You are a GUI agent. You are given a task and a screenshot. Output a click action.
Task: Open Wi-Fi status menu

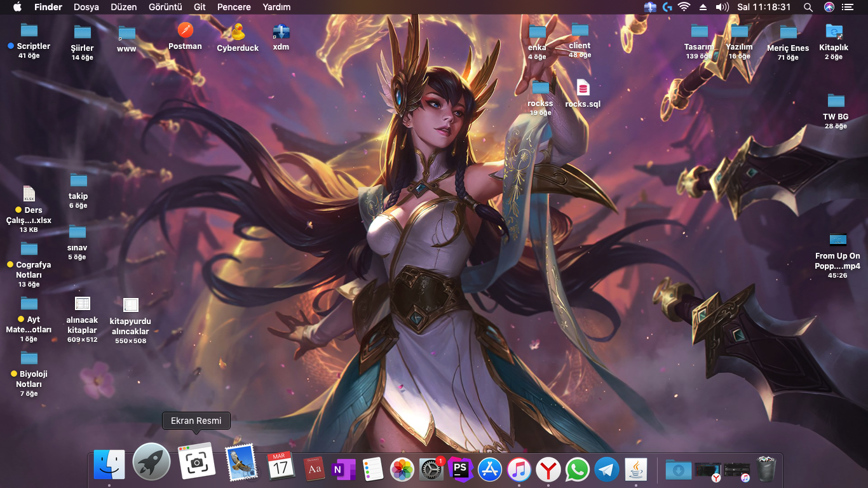[x=684, y=7]
